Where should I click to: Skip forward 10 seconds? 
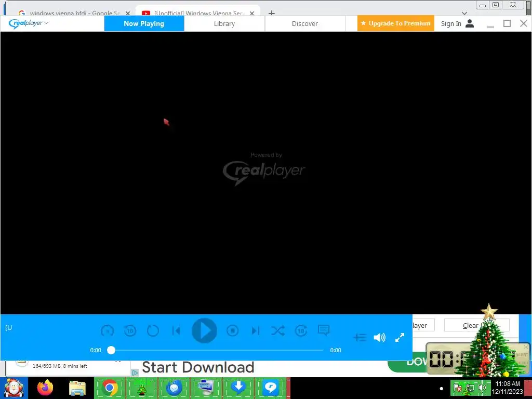tap(301, 330)
